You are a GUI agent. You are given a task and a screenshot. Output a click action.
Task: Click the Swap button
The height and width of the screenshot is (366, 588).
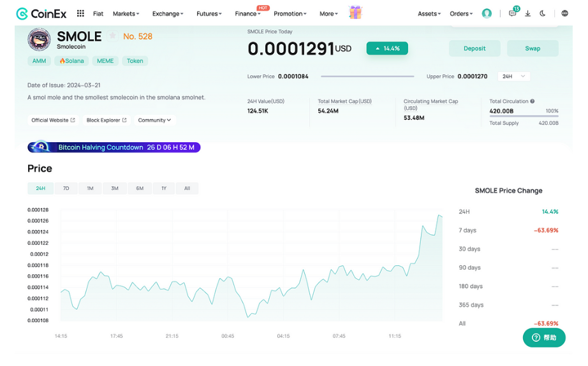[533, 48]
